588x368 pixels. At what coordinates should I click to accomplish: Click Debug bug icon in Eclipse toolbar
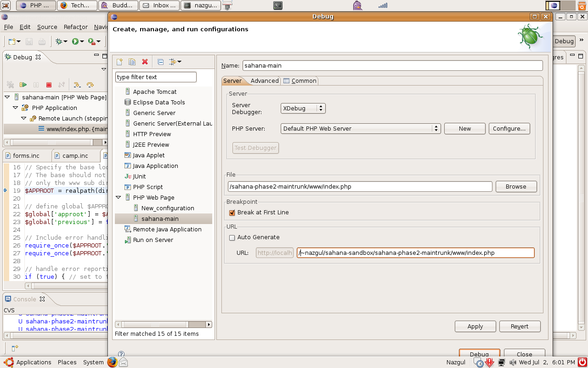click(59, 41)
